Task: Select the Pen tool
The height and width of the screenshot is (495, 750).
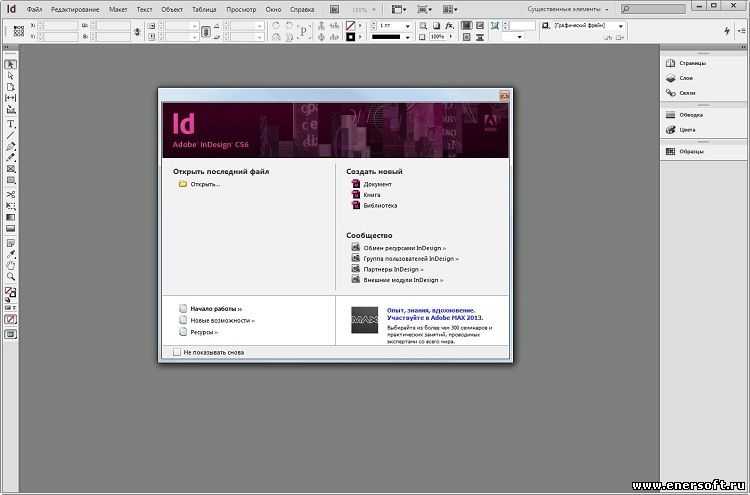Action: click(x=10, y=146)
